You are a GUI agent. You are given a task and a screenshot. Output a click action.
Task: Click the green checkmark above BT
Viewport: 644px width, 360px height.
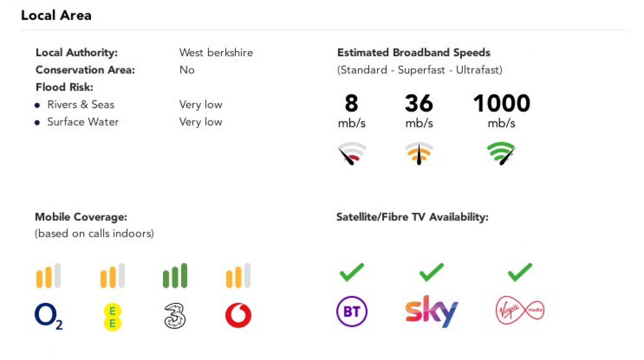[352, 272]
